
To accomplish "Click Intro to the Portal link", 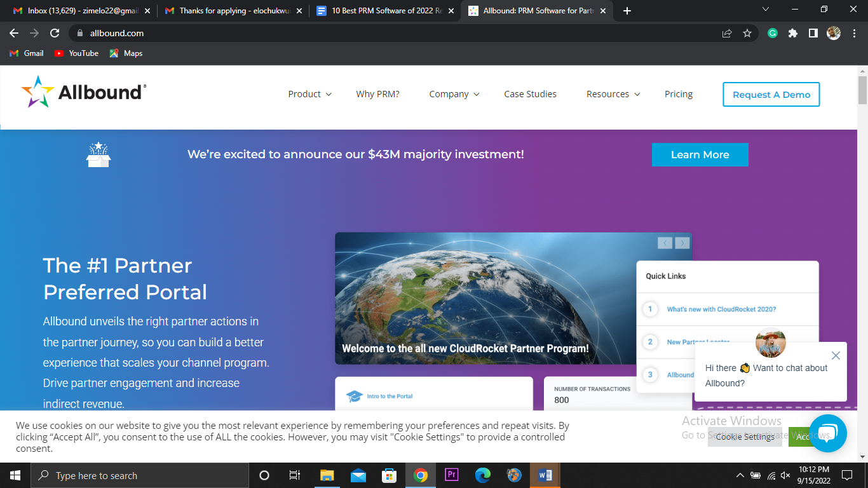I will pyautogui.click(x=390, y=396).
